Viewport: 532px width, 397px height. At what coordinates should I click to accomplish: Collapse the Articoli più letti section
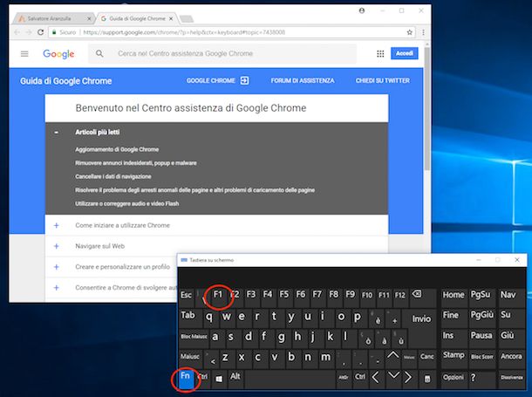56,133
